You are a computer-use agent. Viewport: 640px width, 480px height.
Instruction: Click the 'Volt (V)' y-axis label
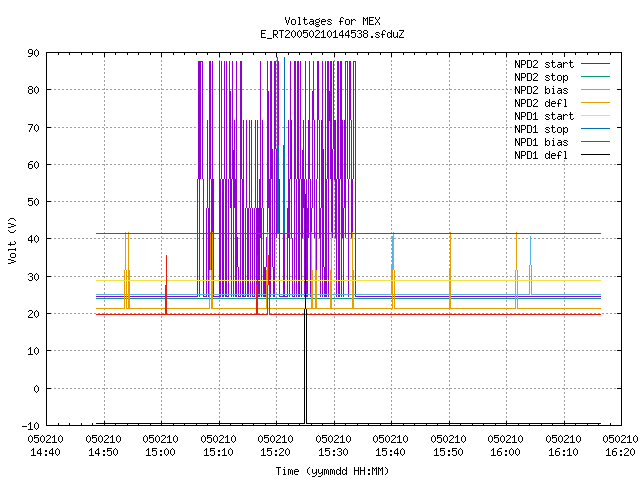12,240
